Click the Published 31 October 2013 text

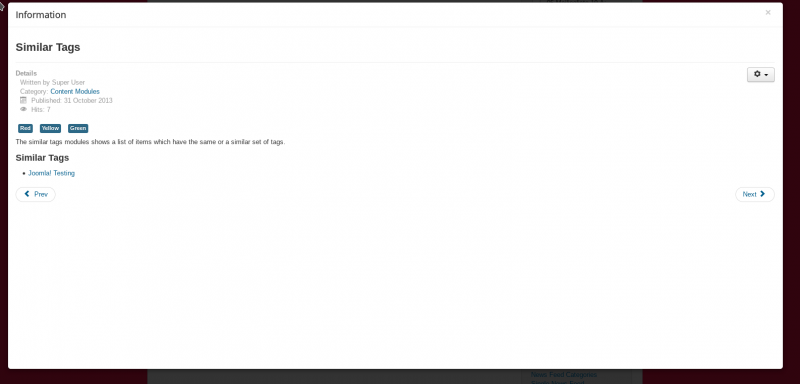(71, 100)
